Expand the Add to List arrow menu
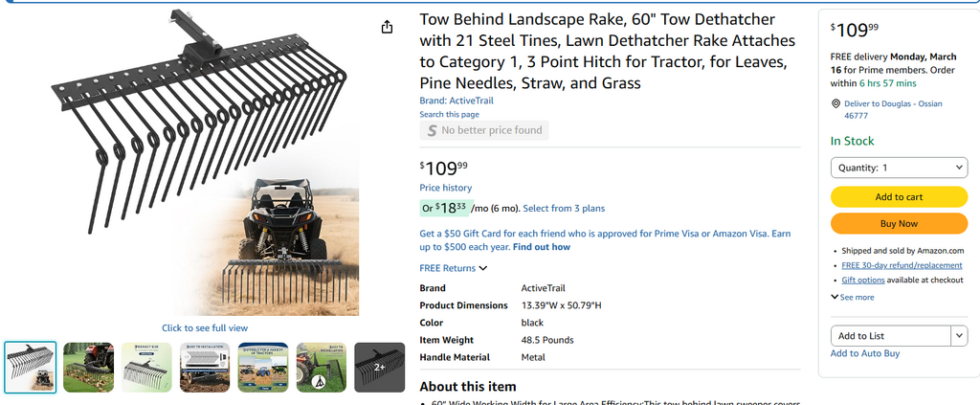The image size is (980, 405). tap(959, 336)
